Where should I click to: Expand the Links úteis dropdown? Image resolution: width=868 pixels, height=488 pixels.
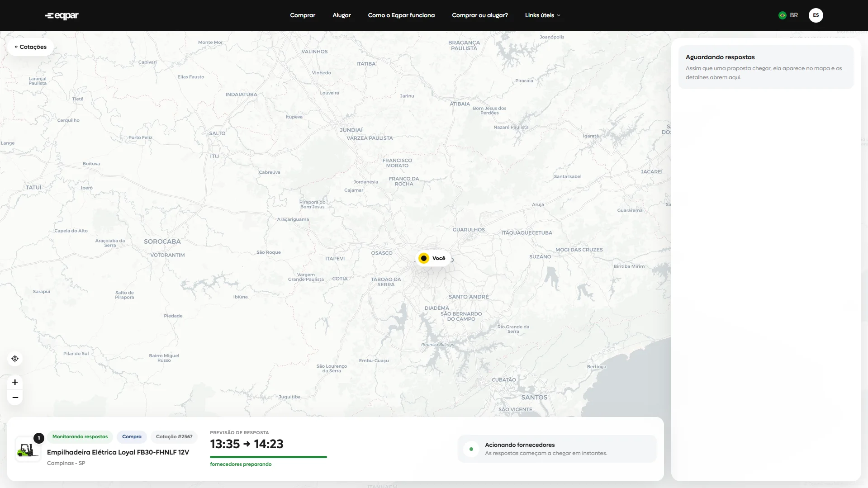tap(542, 15)
